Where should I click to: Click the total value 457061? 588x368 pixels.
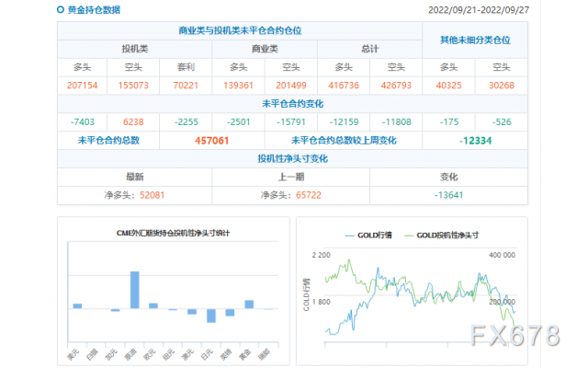pyautogui.click(x=211, y=141)
